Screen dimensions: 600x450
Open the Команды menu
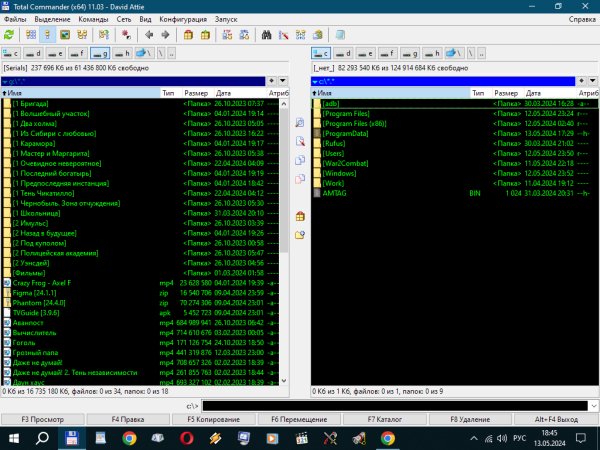pyautogui.click(x=93, y=19)
